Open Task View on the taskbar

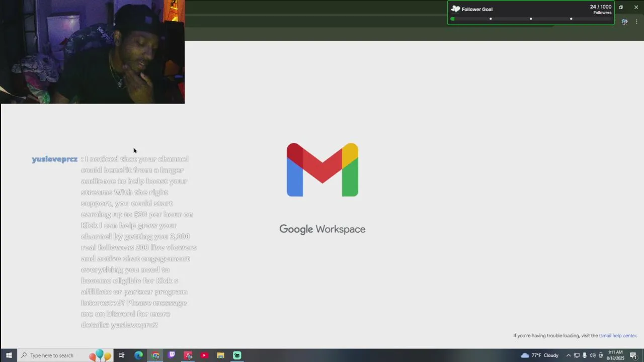[121, 355]
